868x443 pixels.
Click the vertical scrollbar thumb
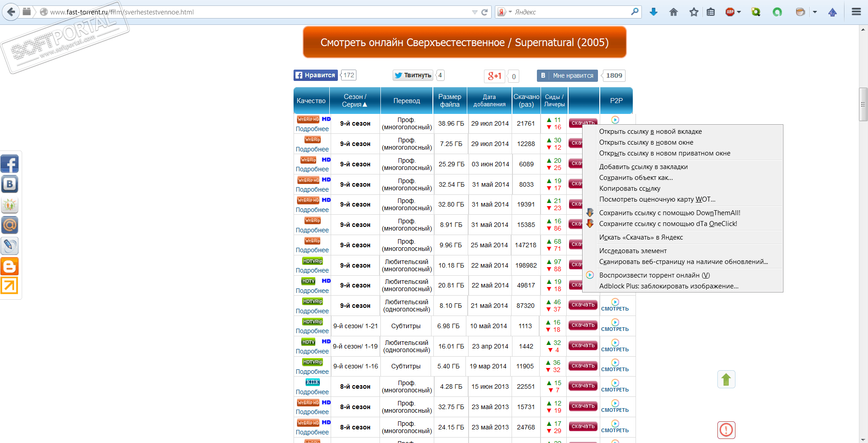863,104
